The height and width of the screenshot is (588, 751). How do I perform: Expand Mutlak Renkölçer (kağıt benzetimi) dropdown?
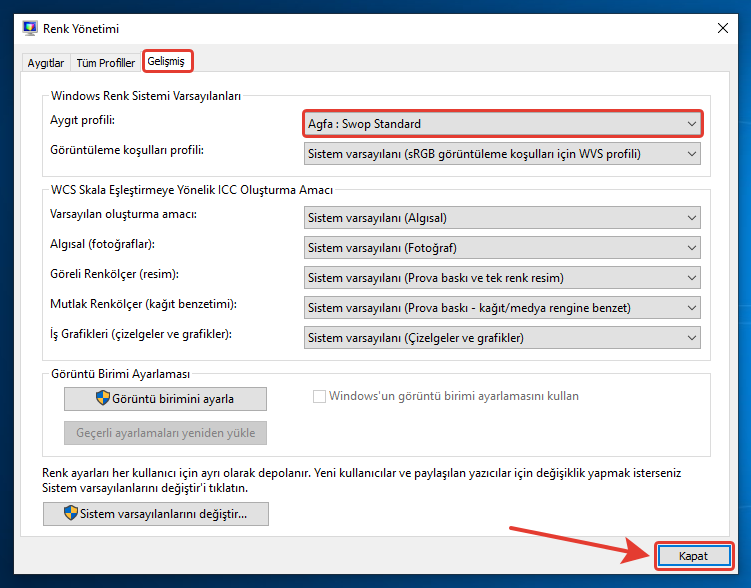point(501,307)
